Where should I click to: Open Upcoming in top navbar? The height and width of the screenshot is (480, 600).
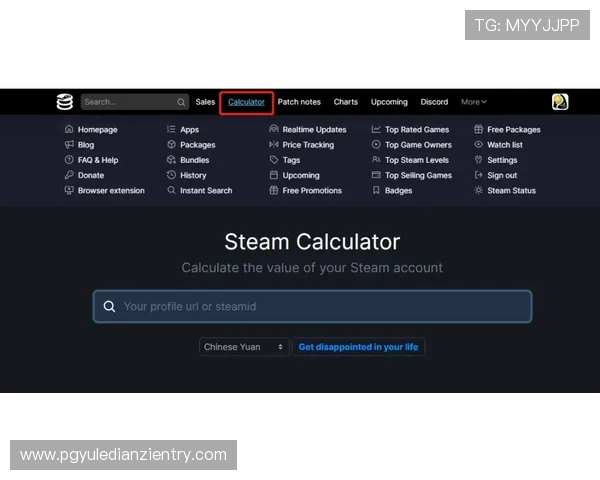coord(389,102)
